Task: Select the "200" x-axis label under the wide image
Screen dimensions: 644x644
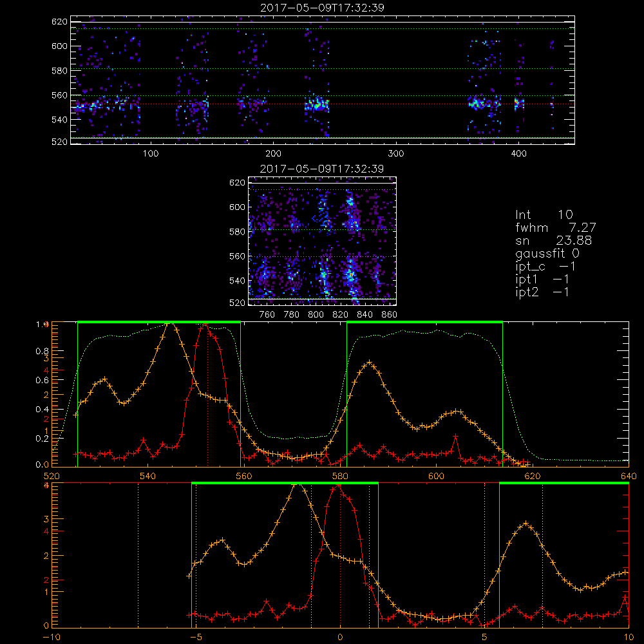Action: [273, 154]
